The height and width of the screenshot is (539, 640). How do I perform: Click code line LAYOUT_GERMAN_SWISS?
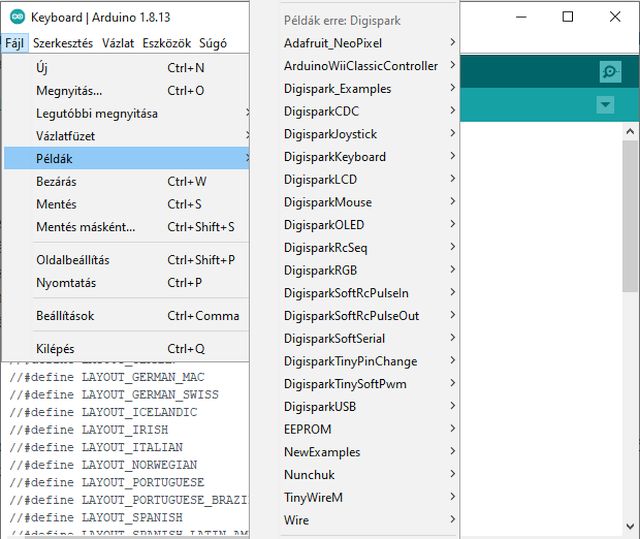click(x=114, y=395)
